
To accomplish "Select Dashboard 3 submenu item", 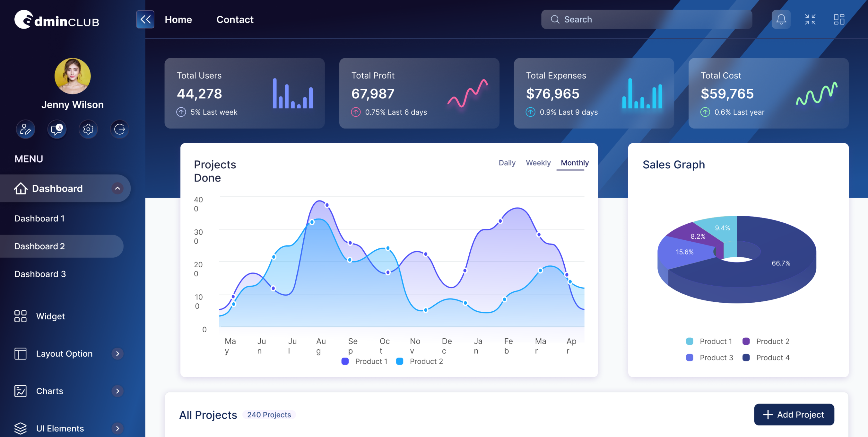I will click(x=40, y=274).
